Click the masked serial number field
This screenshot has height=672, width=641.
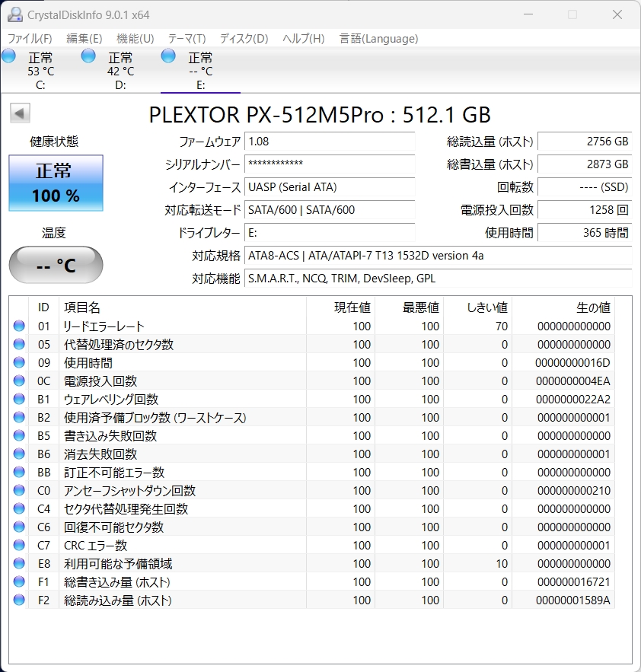click(x=330, y=164)
